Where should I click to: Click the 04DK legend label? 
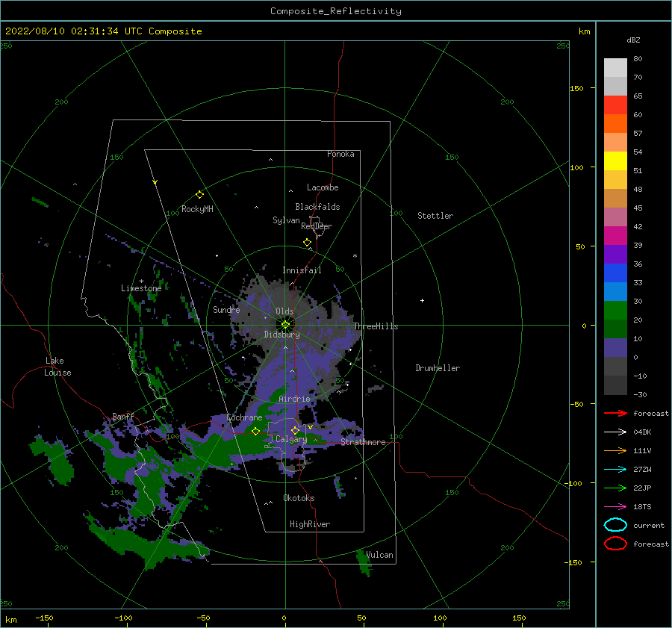pos(642,432)
